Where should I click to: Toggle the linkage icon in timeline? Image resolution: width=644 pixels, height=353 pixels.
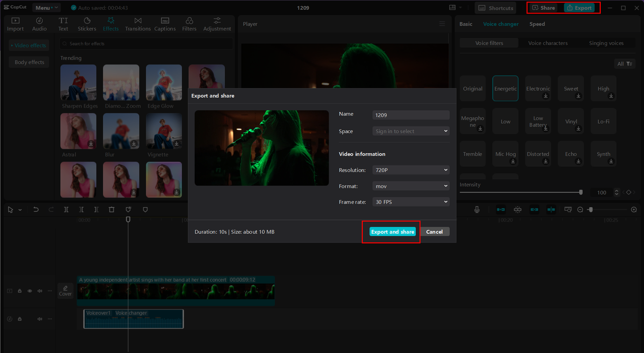click(x=534, y=210)
